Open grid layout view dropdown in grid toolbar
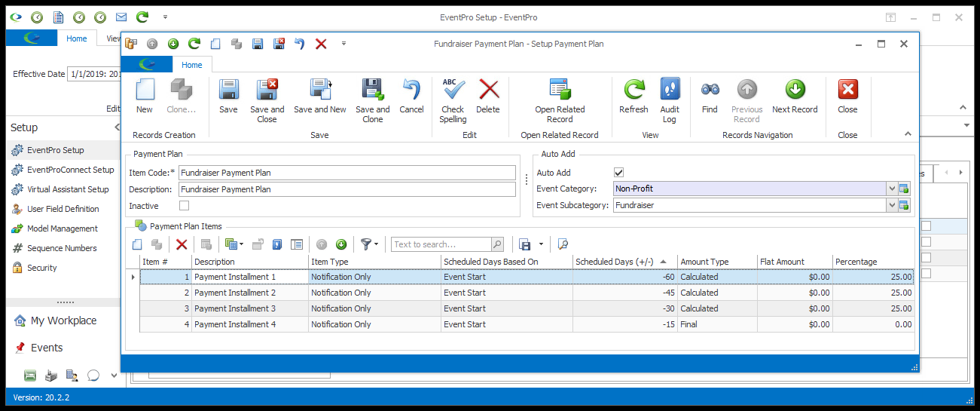980x411 pixels. point(234,244)
